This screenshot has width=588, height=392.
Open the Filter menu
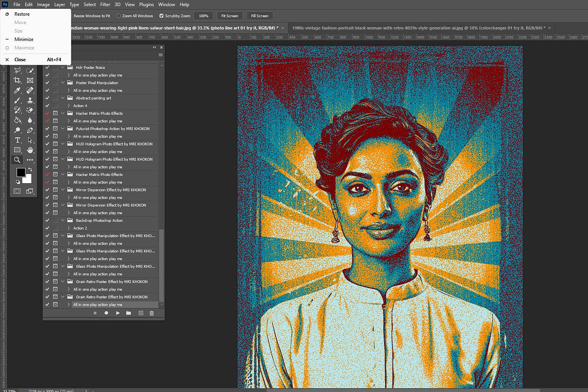(x=105, y=4)
